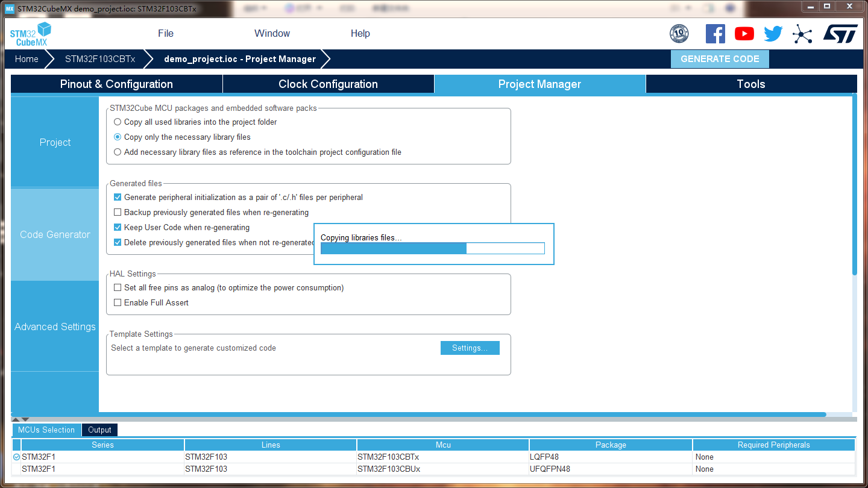Open the Project side section

pos(55,142)
